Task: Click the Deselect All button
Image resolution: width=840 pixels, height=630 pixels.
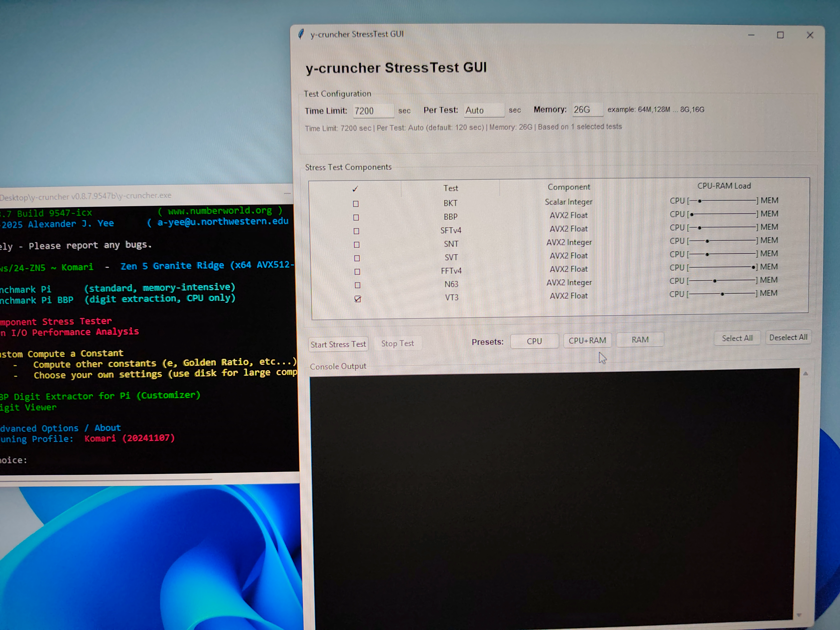Action: [788, 337]
